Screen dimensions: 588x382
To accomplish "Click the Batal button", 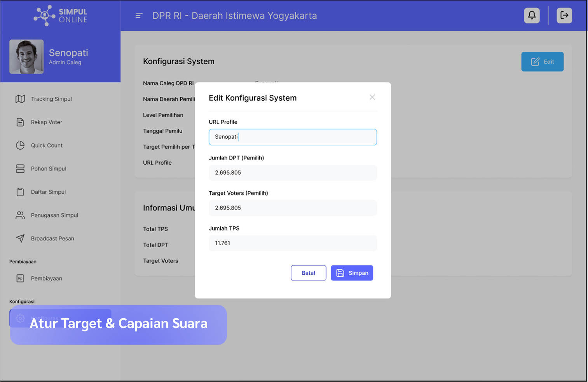I will coord(309,273).
